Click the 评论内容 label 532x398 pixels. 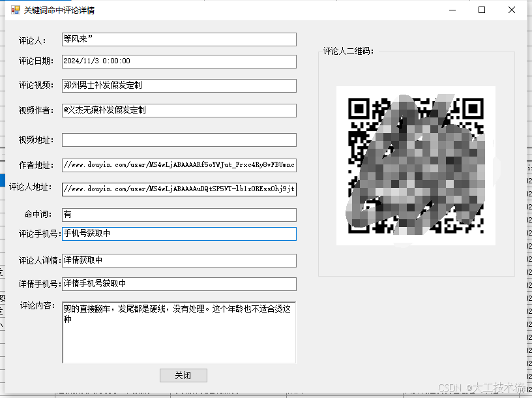coord(37,305)
